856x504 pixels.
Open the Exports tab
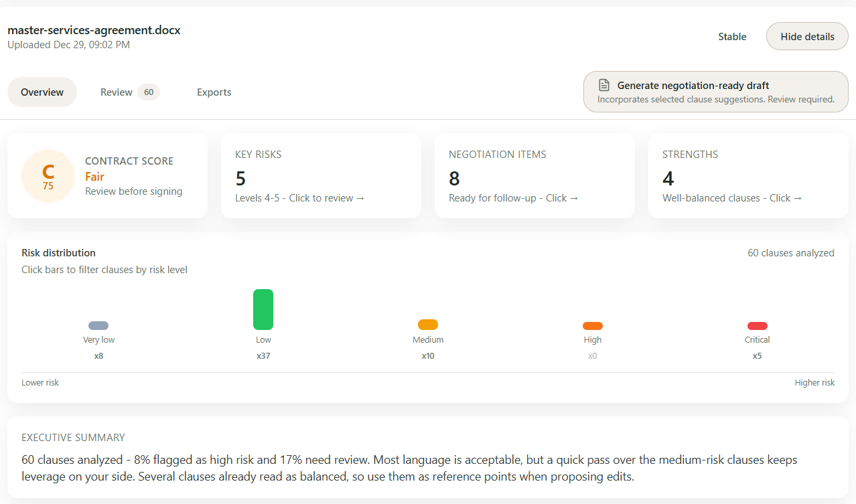[214, 92]
